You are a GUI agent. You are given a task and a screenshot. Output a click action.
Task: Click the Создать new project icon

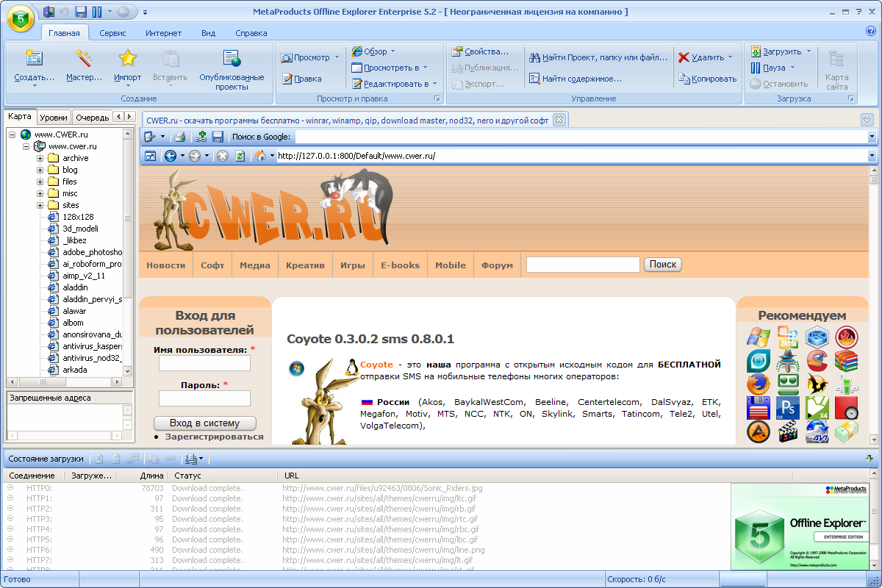coord(34,58)
